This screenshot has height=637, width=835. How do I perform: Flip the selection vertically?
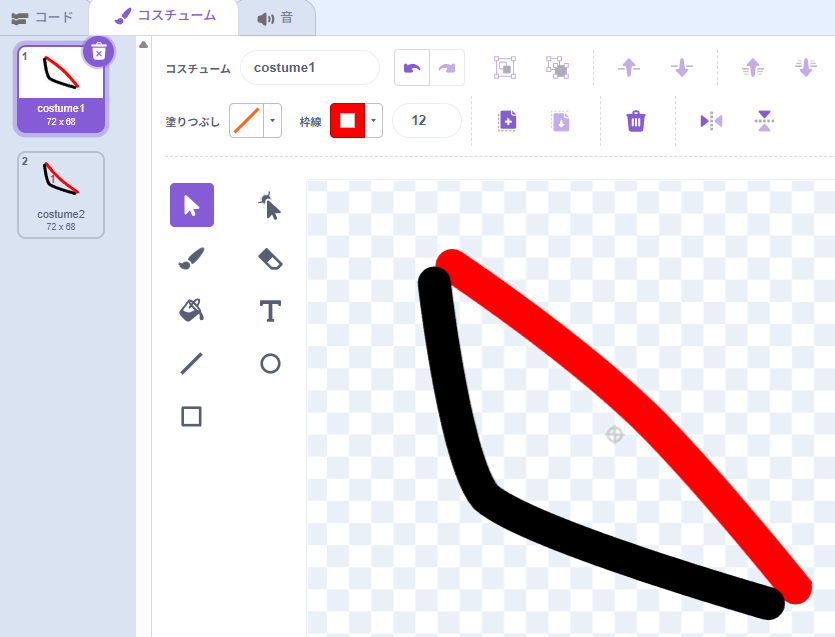pyautogui.click(x=764, y=121)
